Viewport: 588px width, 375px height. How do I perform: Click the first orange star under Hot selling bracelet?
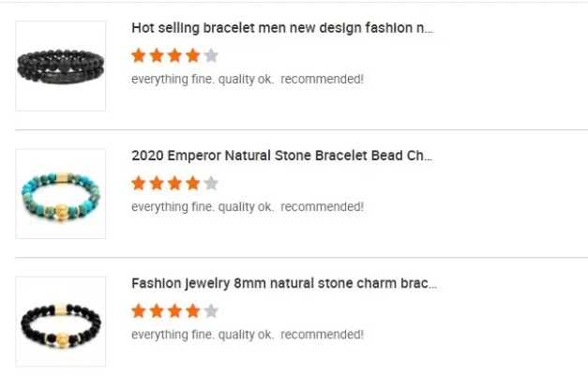[139, 55]
